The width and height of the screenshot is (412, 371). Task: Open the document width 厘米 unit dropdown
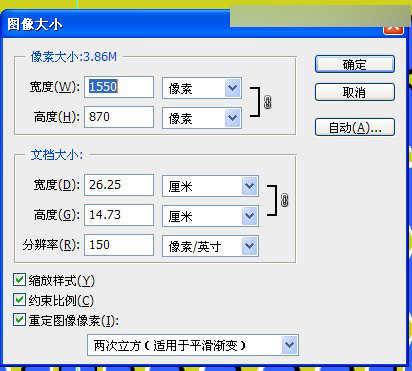point(210,186)
